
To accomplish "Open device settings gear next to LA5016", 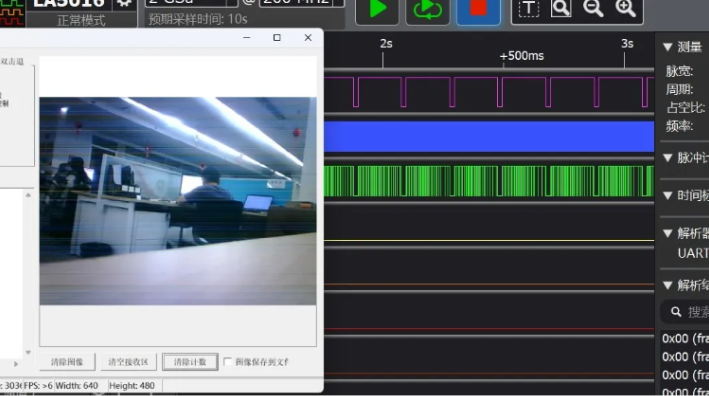I will coord(124,4).
